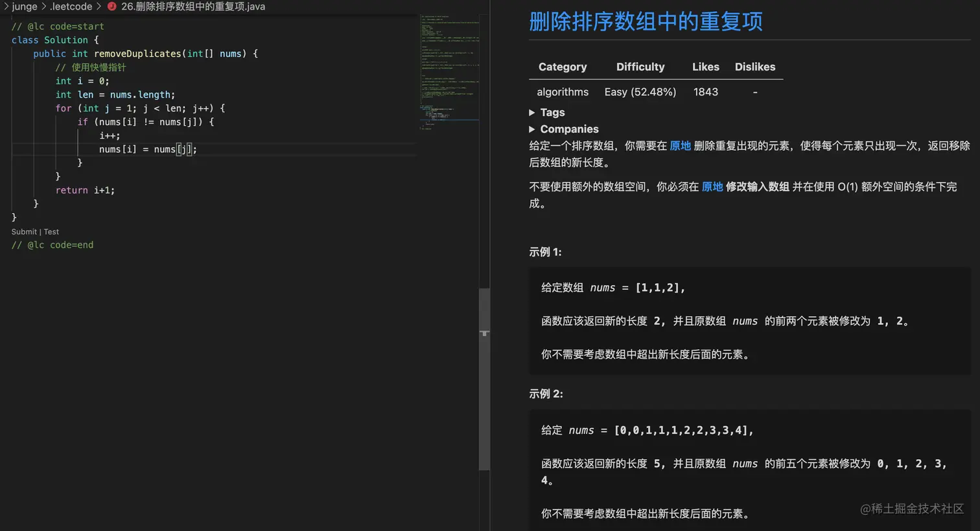Click the first 原地 link in description
This screenshot has height=531, width=980.
pos(680,146)
